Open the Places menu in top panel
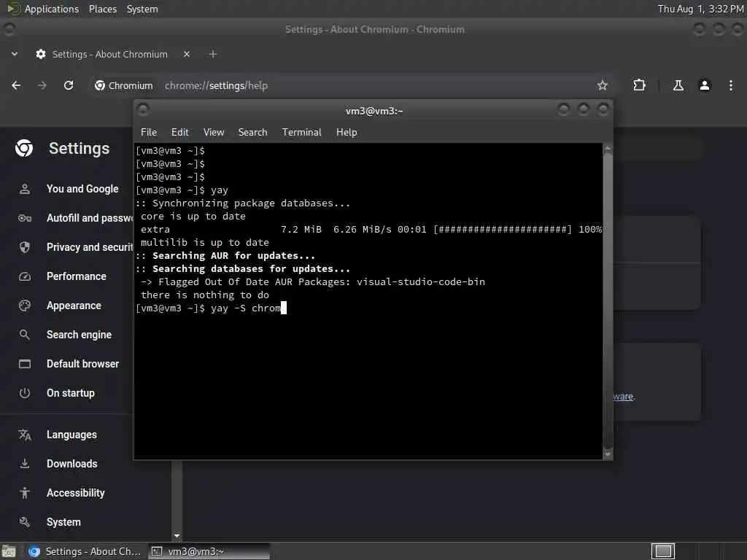 tap(102, 9)
